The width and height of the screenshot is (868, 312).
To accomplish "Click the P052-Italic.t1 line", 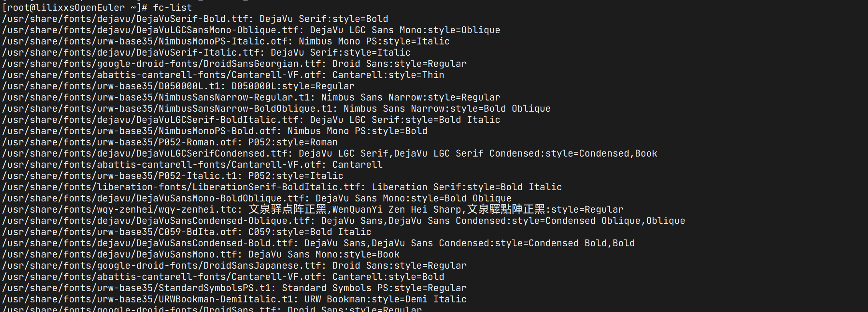I will [x=173, y=176].
